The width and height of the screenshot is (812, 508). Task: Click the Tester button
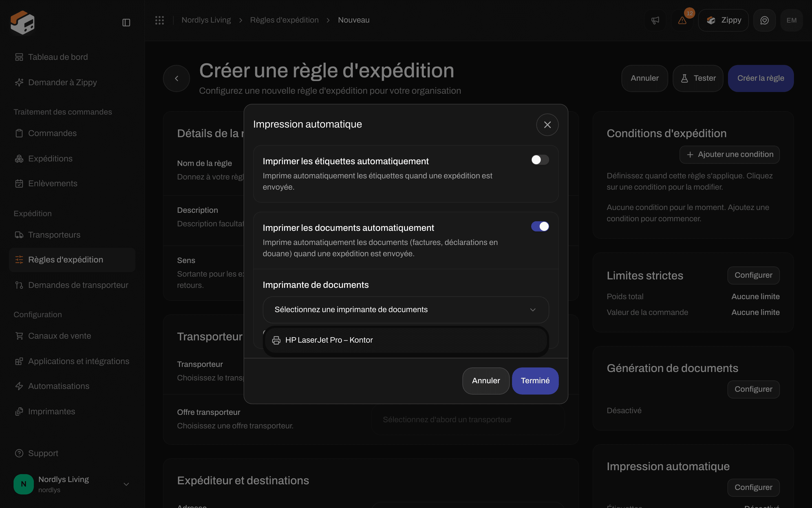point(698,78)
